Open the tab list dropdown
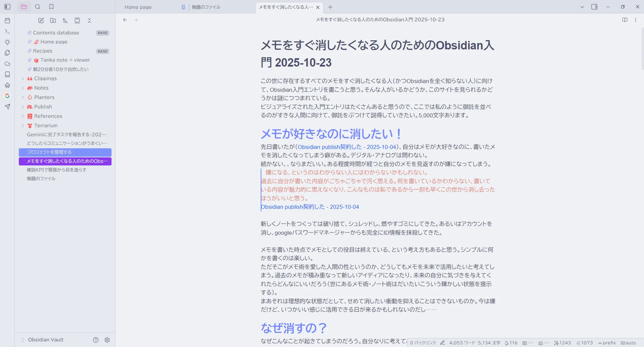 pos(582,7)
